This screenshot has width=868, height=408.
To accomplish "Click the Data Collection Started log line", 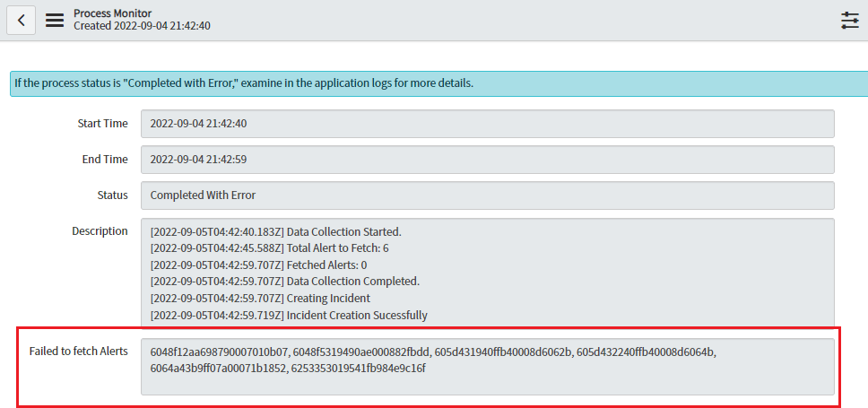I will (275, 231).
